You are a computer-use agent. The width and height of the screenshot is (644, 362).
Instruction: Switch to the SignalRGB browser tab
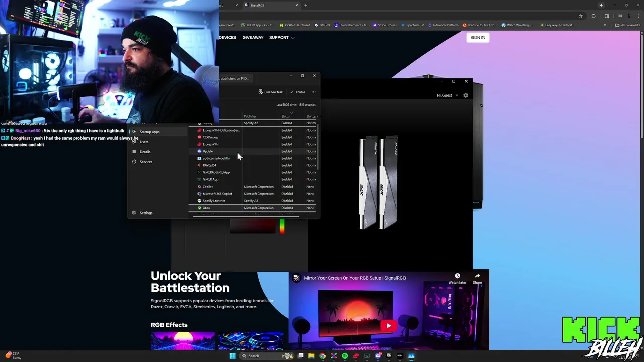(x=271, y=5)
